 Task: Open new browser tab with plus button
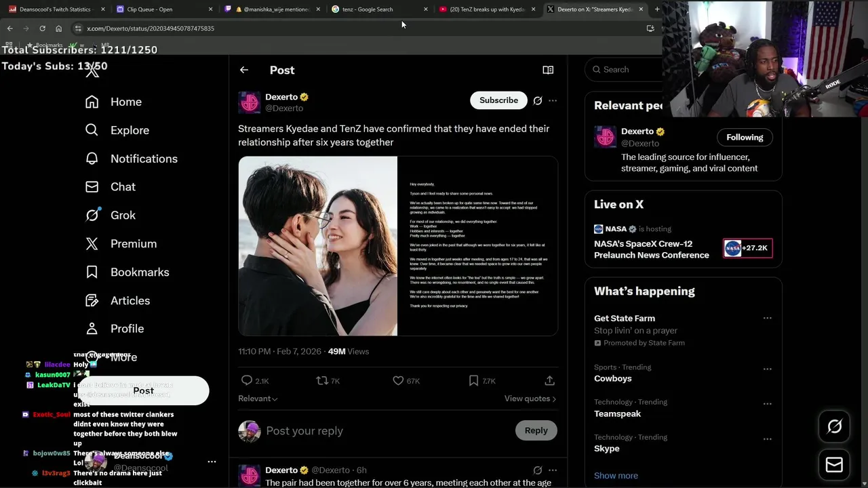point(656,9)
